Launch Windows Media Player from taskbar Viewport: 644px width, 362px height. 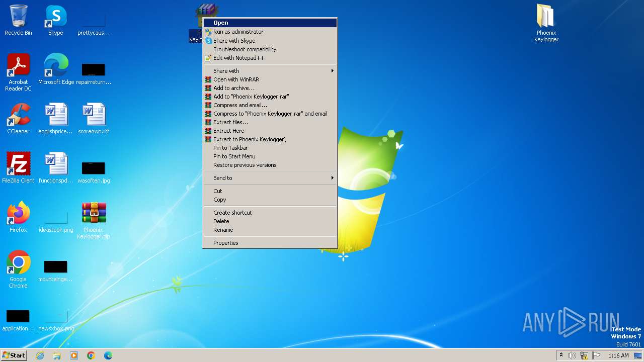[x=74, y=355]
